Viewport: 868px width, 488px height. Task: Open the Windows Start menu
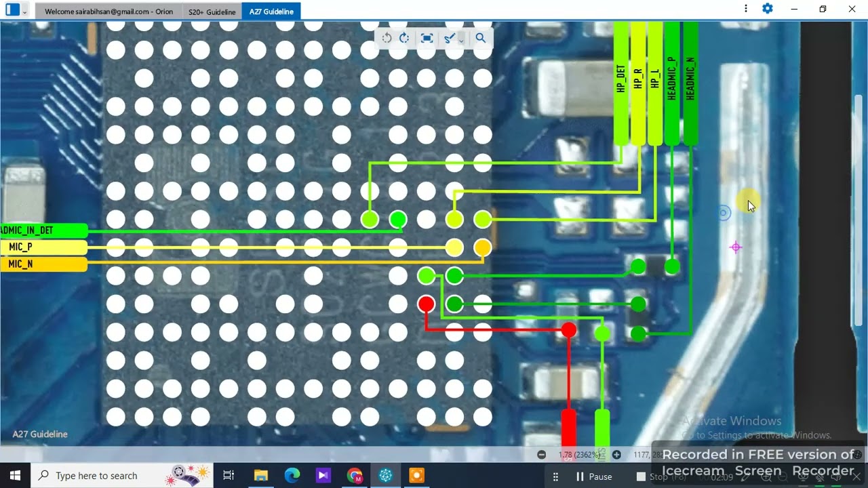(x=15, y=476)
